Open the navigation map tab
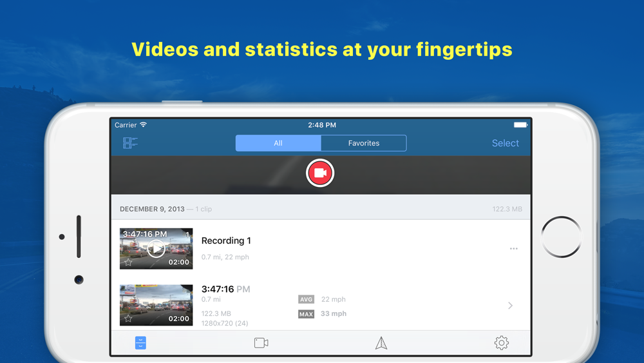 [381, 343]
